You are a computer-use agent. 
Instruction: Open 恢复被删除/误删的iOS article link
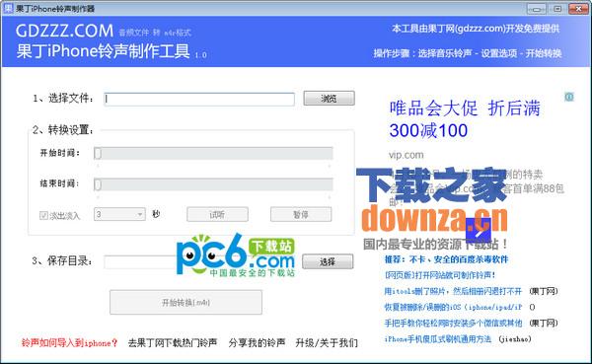point(453,307)
